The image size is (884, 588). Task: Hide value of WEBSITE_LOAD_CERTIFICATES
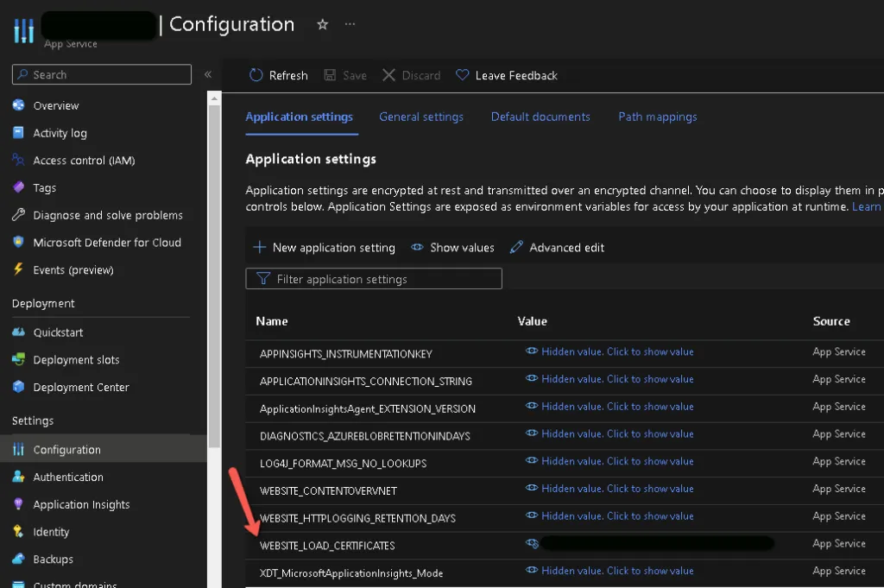532,543
